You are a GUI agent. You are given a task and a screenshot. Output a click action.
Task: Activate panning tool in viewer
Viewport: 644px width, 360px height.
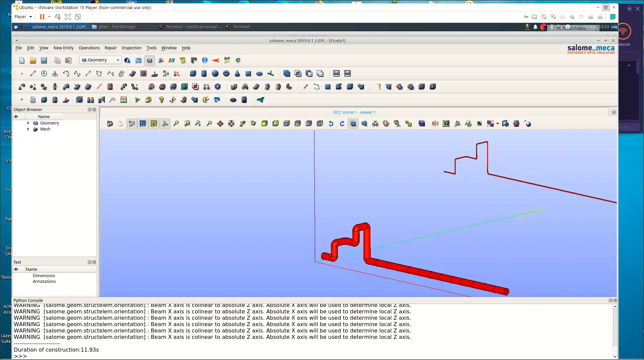[220, 124]
